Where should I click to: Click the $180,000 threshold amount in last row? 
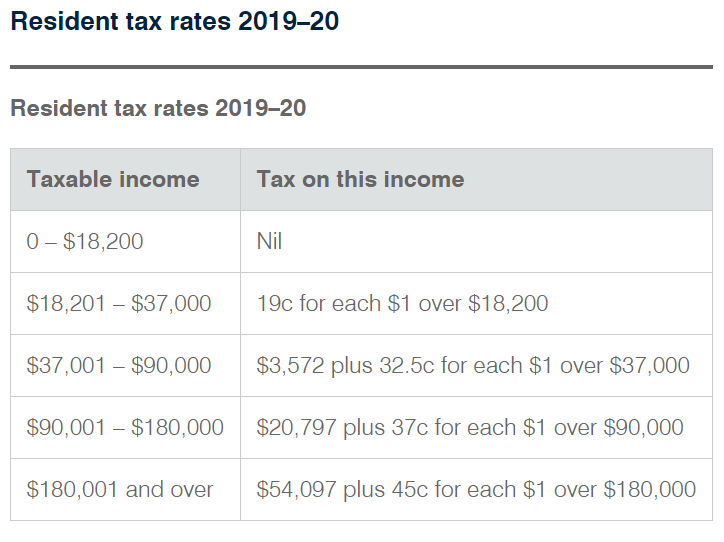[649, 489]
